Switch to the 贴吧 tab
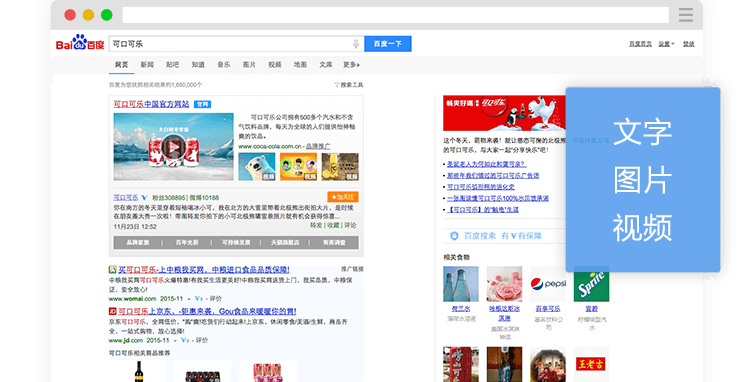This screenshot has height=382, width=751. 172,65
